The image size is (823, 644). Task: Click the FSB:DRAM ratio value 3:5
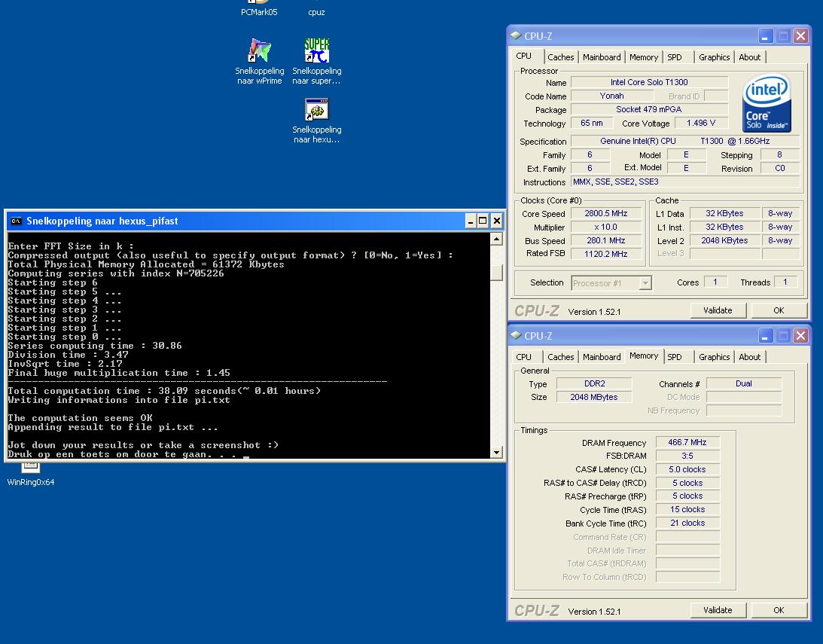(x=687, y=456)
